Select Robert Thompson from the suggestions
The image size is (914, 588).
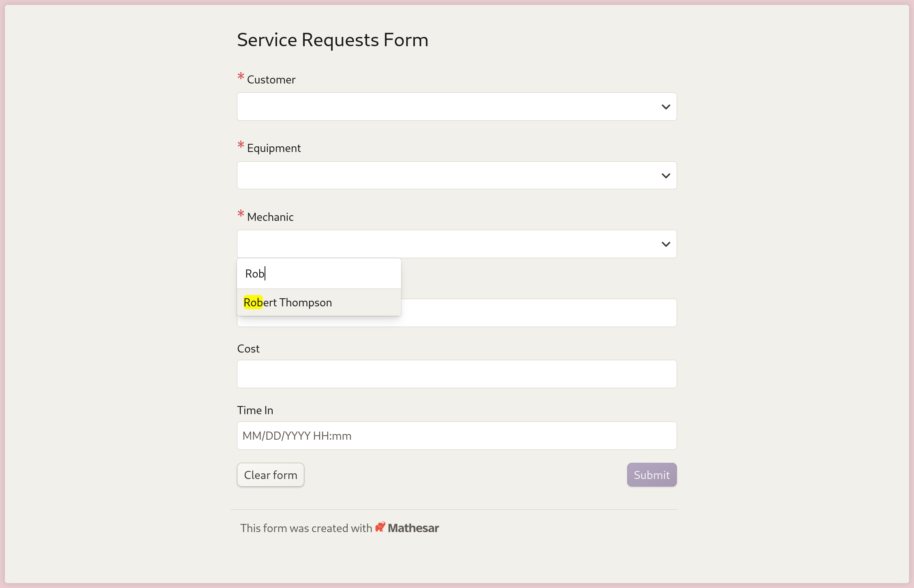(288, 302)
